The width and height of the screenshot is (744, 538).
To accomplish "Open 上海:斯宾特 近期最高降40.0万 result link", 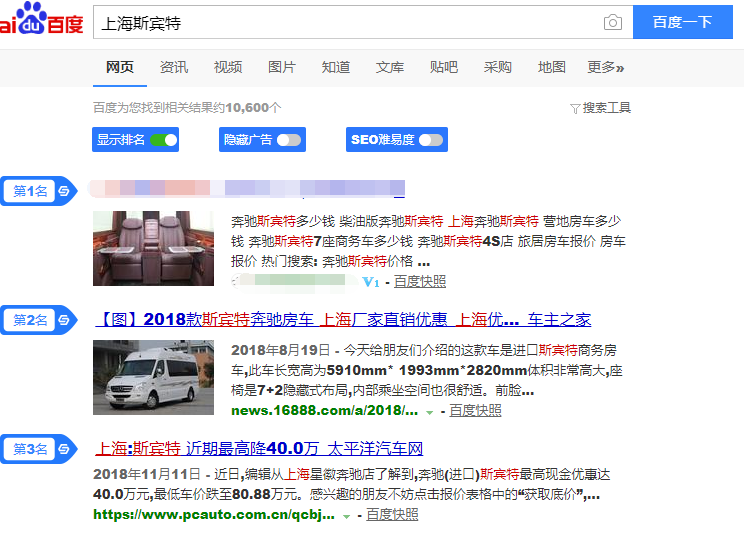I will [x=259, y=448].
